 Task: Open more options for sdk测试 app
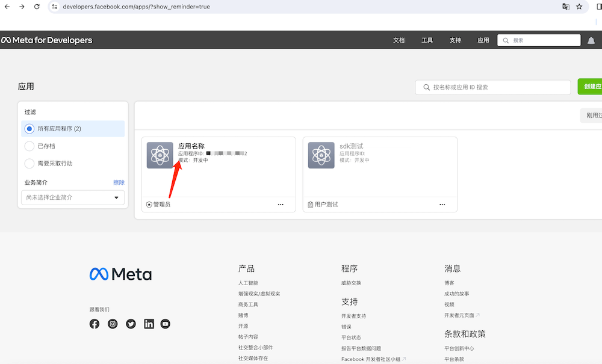click(x=442, y=205)
